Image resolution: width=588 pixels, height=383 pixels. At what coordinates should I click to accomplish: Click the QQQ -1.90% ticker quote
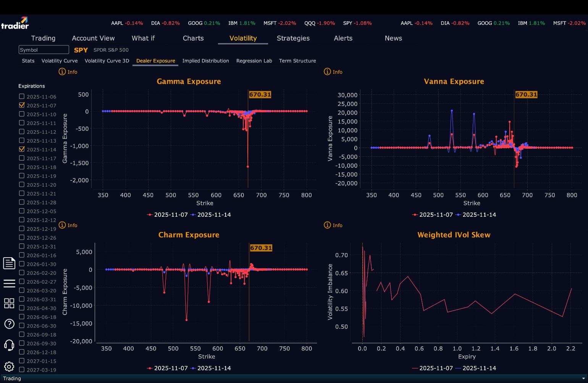tap(320, 23)
